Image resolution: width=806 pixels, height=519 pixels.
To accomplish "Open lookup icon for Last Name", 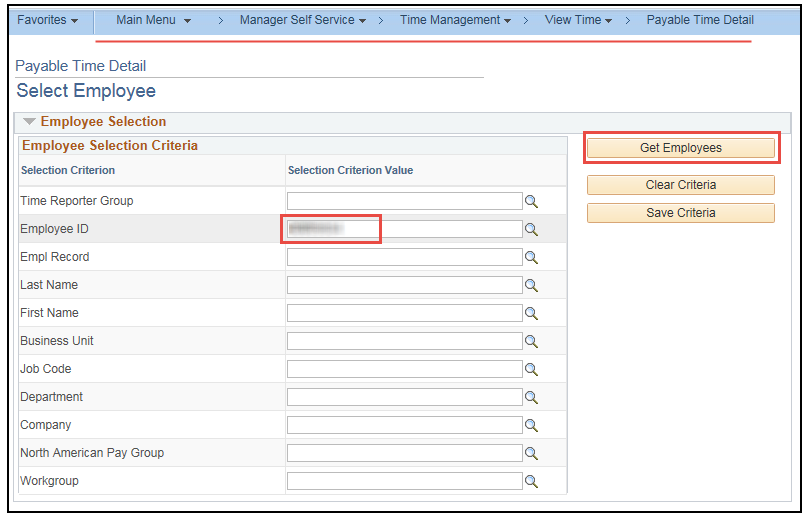I will tap(531, 285).
